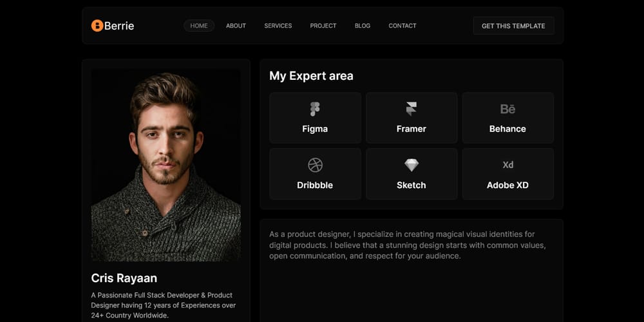Click the Figma label text
Screen dimensions: 644x322
pos(315,129)
